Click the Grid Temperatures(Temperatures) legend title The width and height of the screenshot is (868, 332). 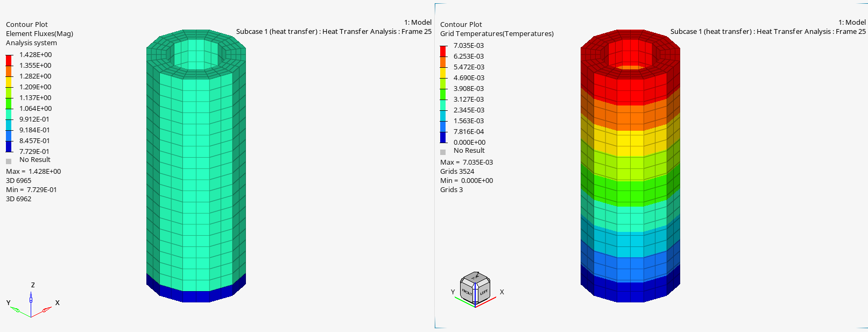(x=497, y=34)
